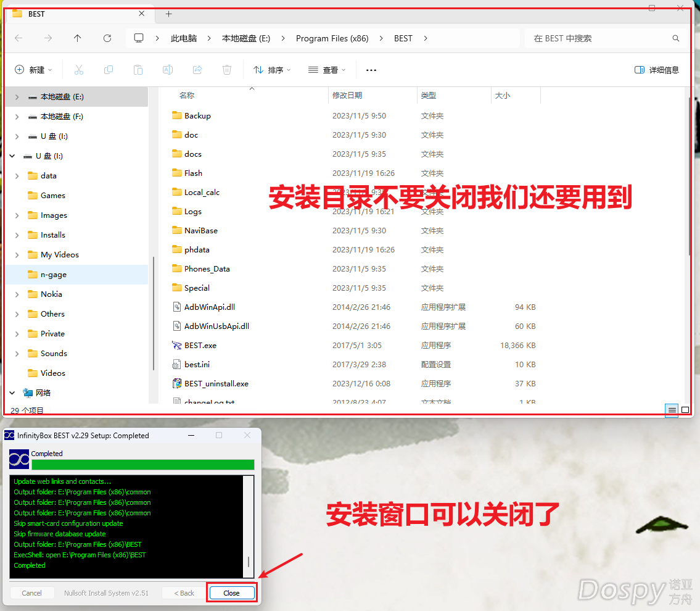Click the installer's Back button
This screenshot has width=700, height=611.
[184, 592]
